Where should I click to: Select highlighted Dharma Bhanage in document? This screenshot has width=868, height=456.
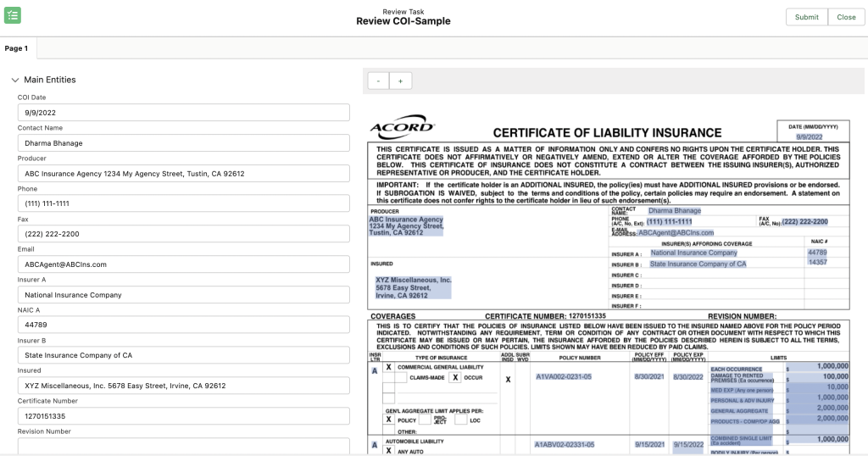click(674, 211)
